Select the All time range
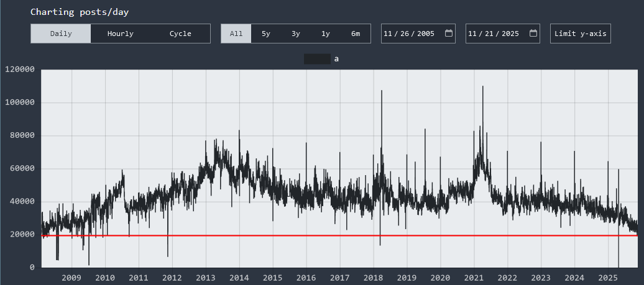Screen dimensions: 644x285 [236, 34]
